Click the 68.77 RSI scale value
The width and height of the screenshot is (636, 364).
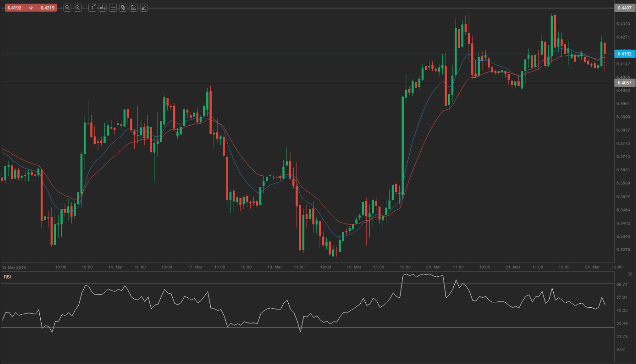point(622,284)
